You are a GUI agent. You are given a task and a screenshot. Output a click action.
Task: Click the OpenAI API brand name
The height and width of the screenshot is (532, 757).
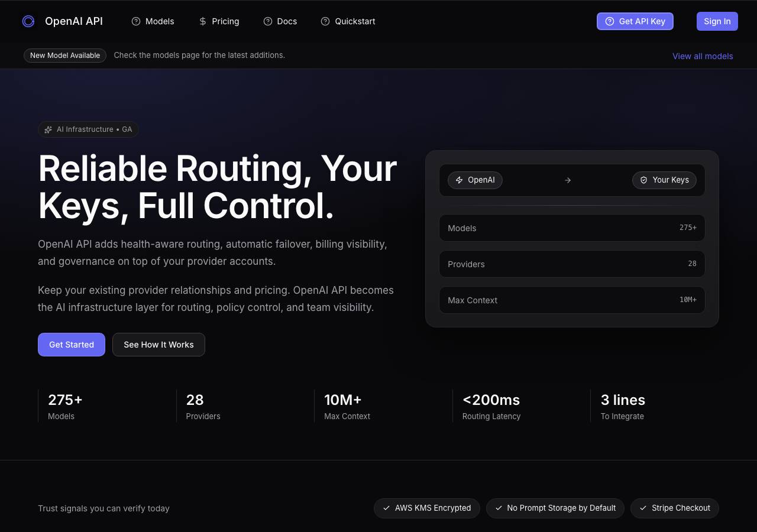pos(74,21)
